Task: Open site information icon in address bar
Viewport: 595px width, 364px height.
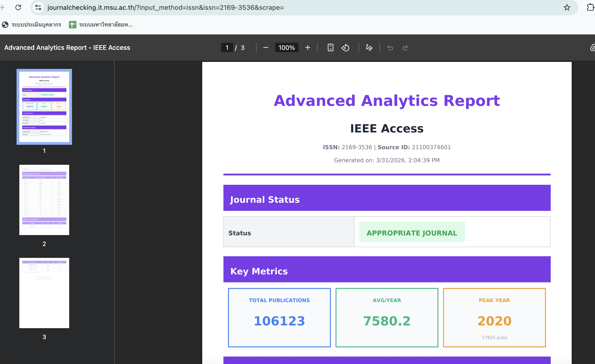Action: [38, 7]
